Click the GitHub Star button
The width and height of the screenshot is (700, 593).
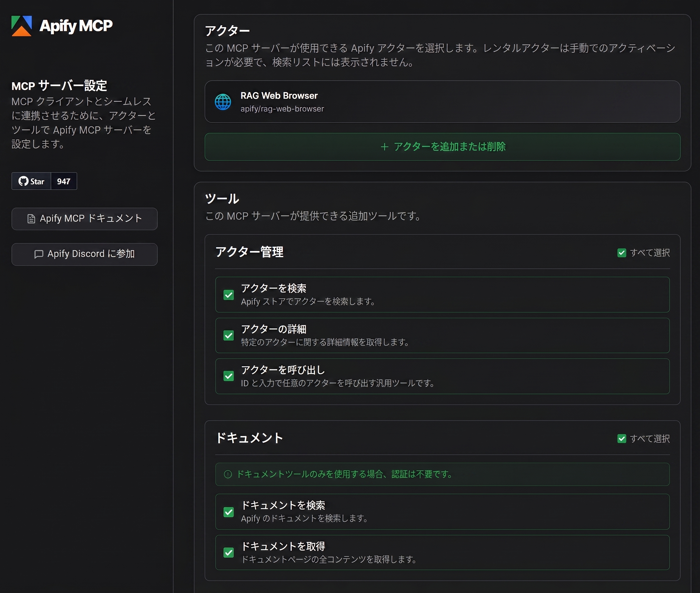31,181
